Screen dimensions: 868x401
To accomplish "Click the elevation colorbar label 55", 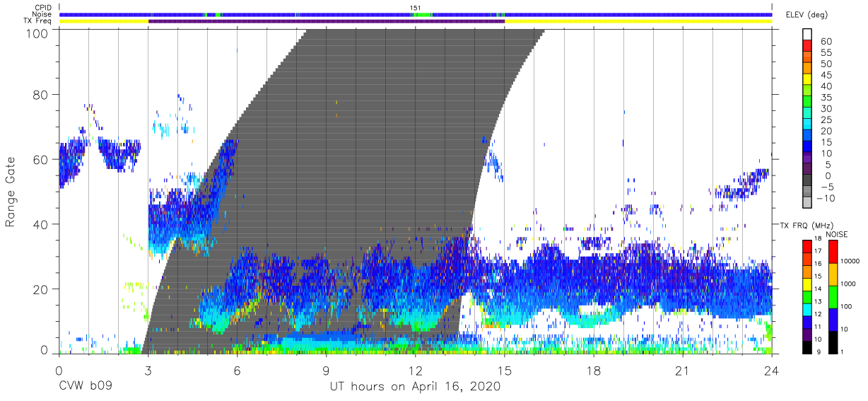I will tap(826, 52).
